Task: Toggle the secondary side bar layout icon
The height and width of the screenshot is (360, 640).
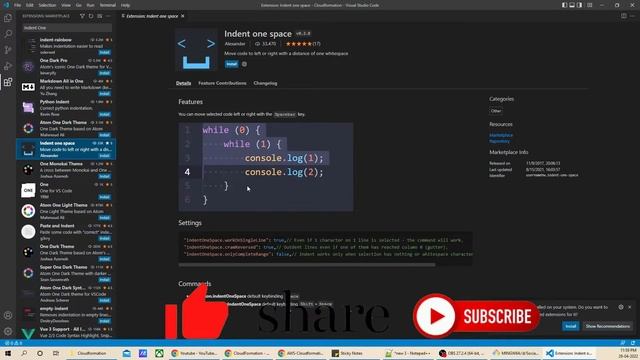Action: [580, 5]
